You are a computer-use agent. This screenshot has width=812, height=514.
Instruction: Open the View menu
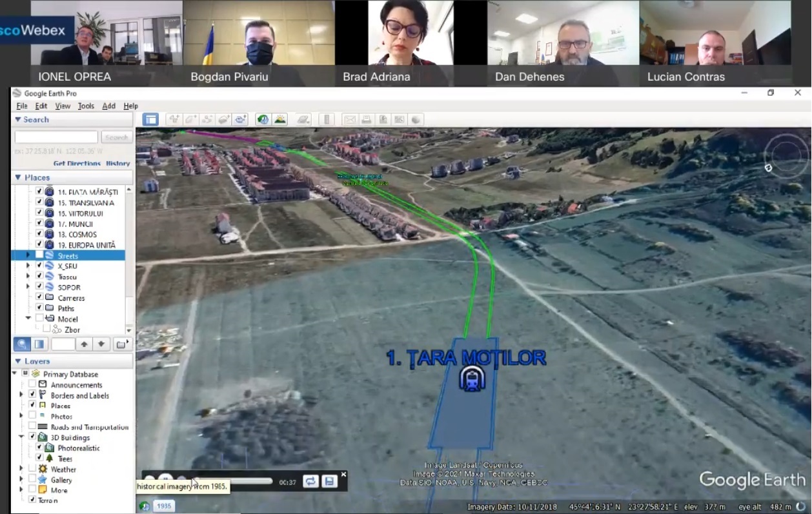[63, 106]
